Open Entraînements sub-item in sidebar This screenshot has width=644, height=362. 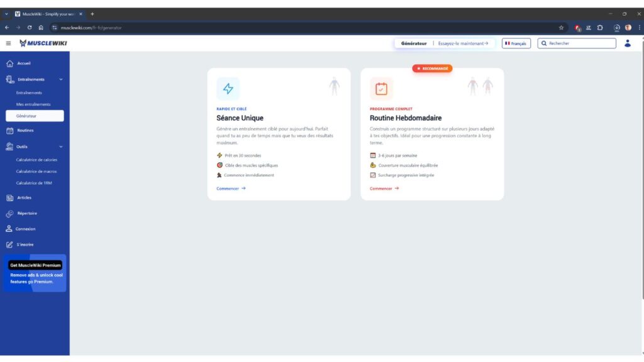[29, 93]
